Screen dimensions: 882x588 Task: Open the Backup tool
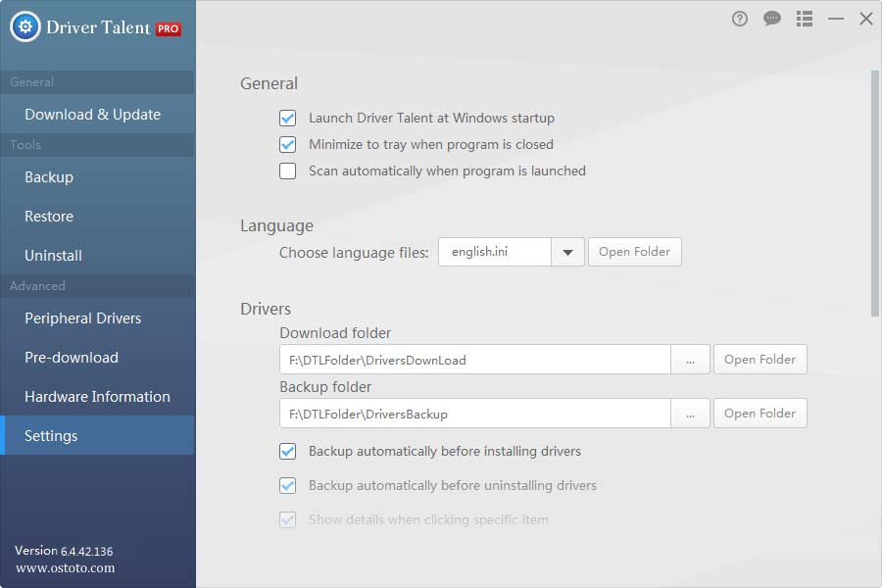(98, 177)
